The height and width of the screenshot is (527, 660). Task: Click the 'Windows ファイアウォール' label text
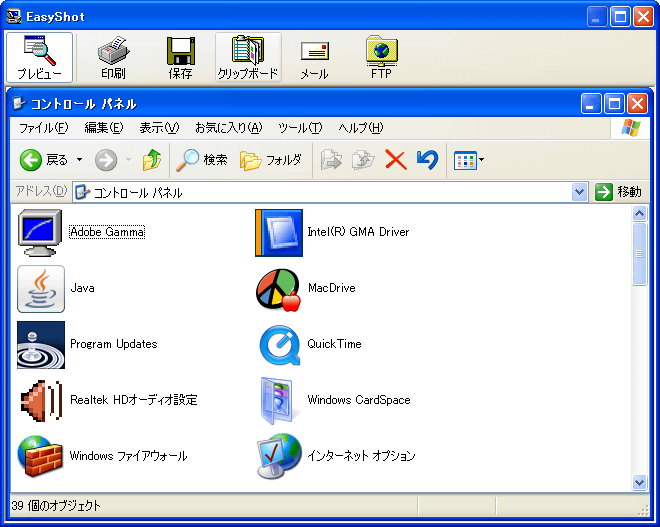coord(128,456)
